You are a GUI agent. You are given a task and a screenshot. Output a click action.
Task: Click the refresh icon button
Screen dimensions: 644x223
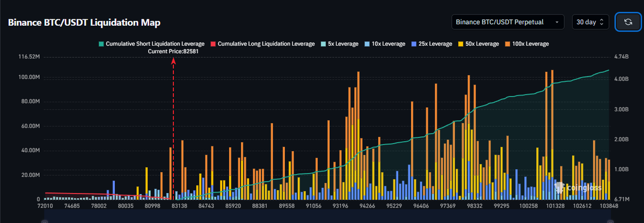[x=628, y=22]
